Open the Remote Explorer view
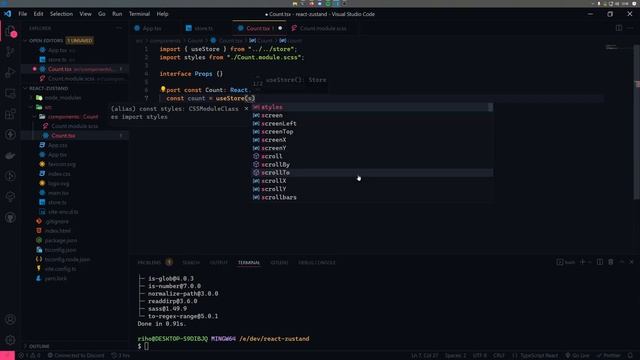Viewport: 640px width, 360px height. 11,93
